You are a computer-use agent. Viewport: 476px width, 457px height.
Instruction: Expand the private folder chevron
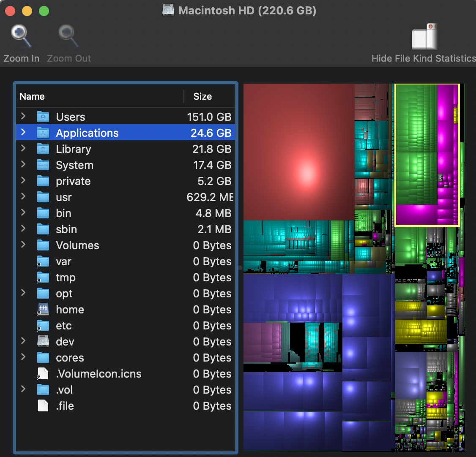pyautogui.click(x=23, y=180)
